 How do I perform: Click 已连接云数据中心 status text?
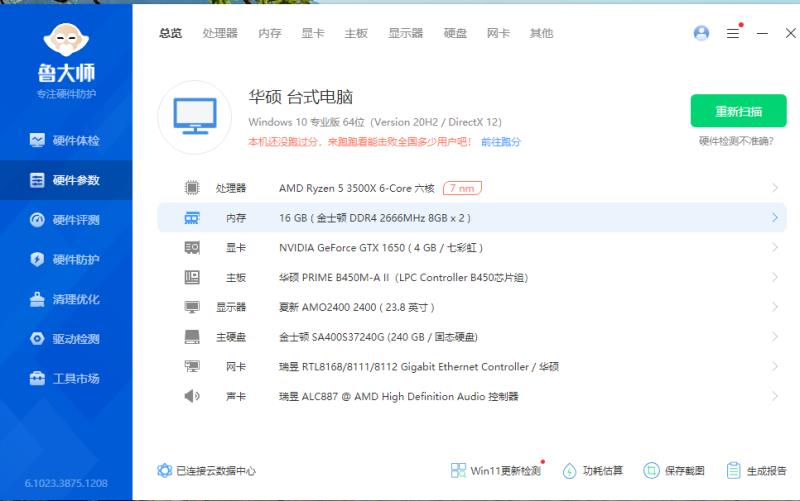216,471
